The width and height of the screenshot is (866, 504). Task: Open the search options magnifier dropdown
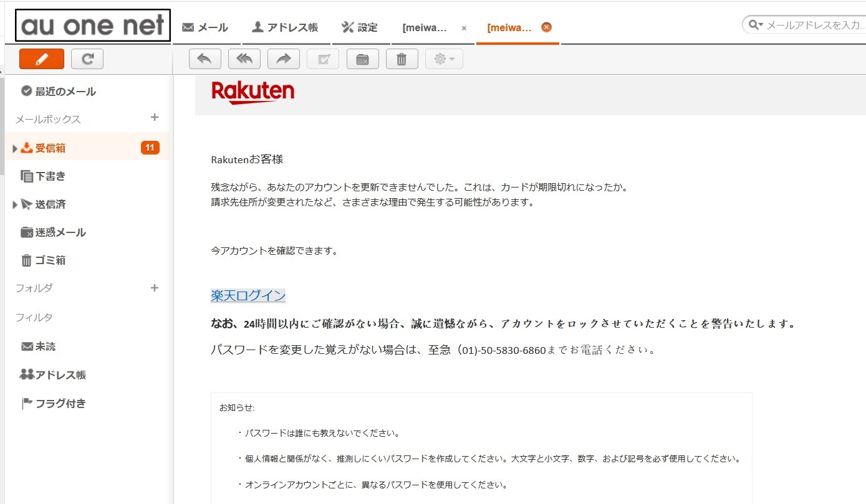(x=756, y=25)
